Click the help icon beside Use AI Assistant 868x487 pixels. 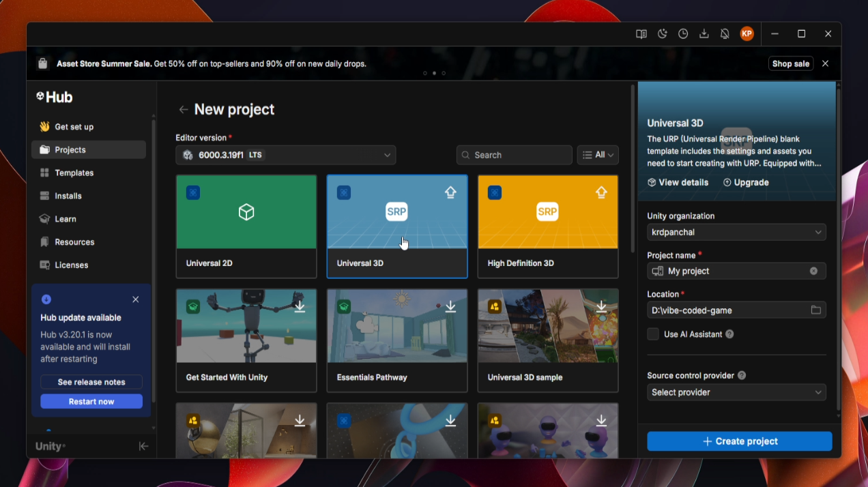[729, 334]
